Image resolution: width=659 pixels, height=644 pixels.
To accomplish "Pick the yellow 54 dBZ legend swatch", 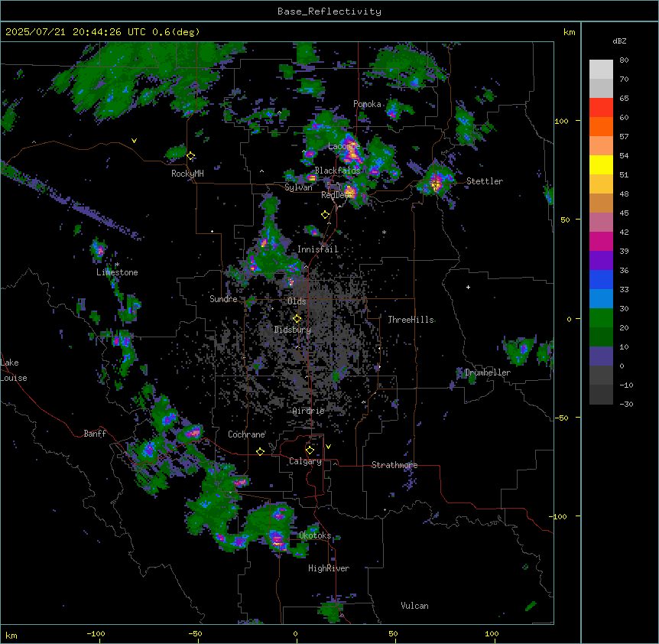I will pos(601,164).
